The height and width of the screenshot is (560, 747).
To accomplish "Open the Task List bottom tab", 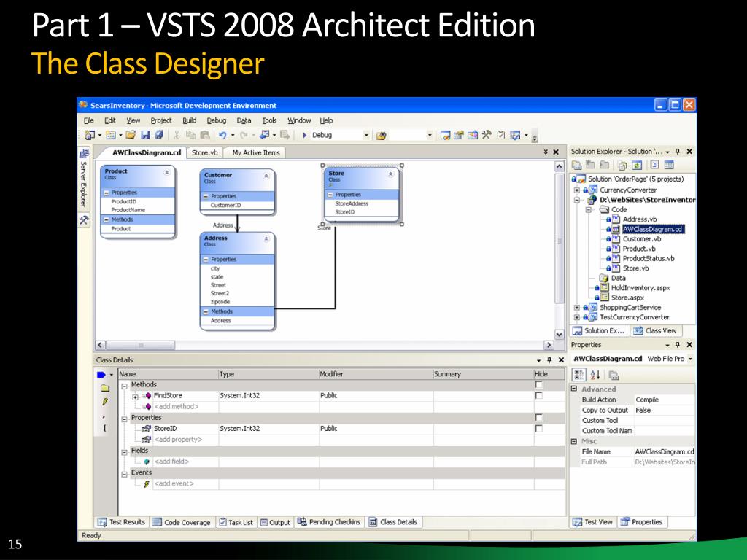I will click(236, 522).
